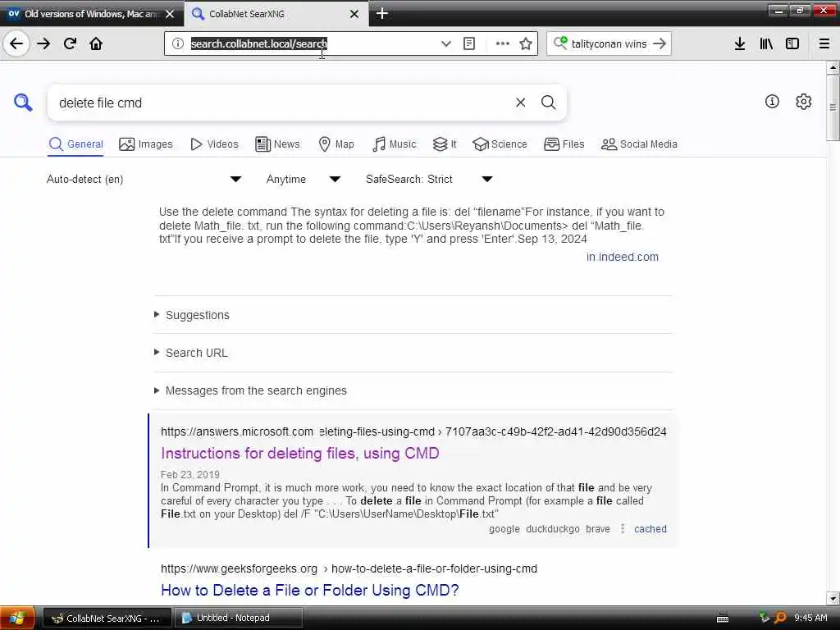This screenshot has height=630, width=840.
Task: Switch to the Map category
Action: click(336, 144)
